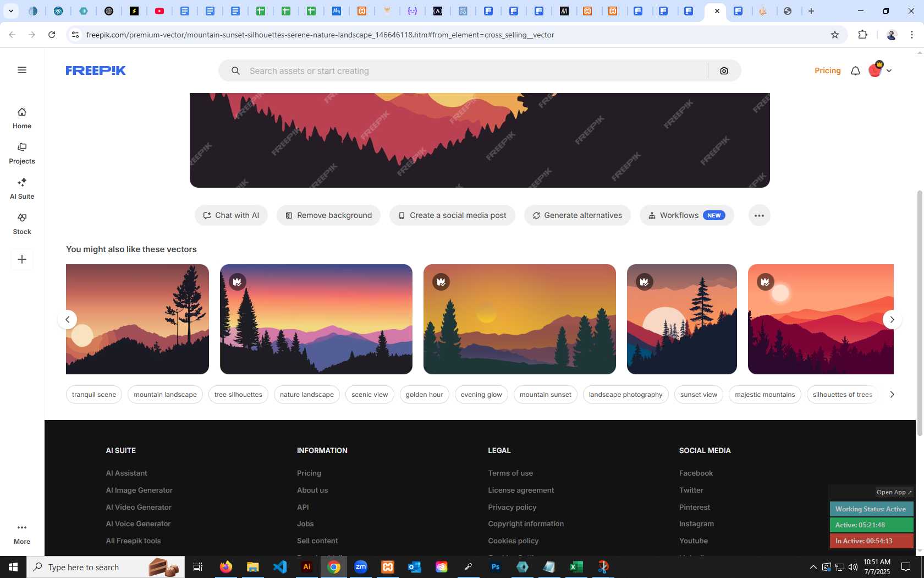Open Chrome extensions puzzle icon
The image size is (924, 578).
862,35
